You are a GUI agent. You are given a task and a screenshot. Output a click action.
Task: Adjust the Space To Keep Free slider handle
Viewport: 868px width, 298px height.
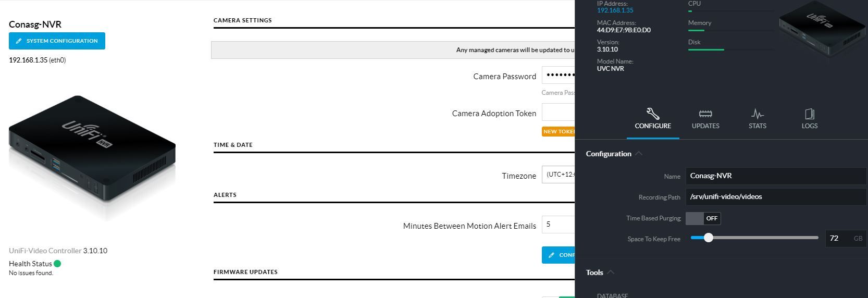[x=708, y=238]
